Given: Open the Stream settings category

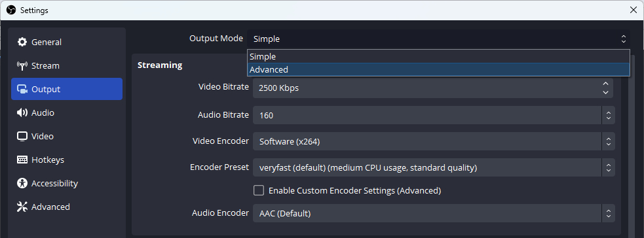Looking at the screenshot, I should [x=67, y=65].
